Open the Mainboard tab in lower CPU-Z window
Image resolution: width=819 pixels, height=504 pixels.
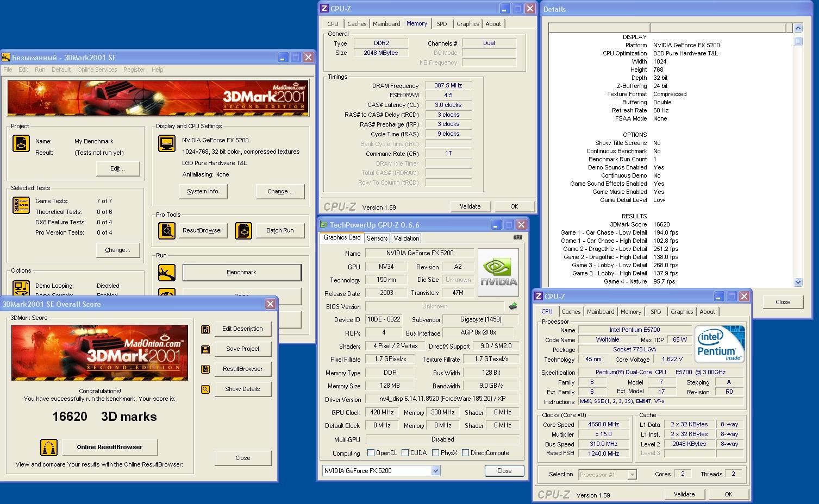[x=601, y=312]
